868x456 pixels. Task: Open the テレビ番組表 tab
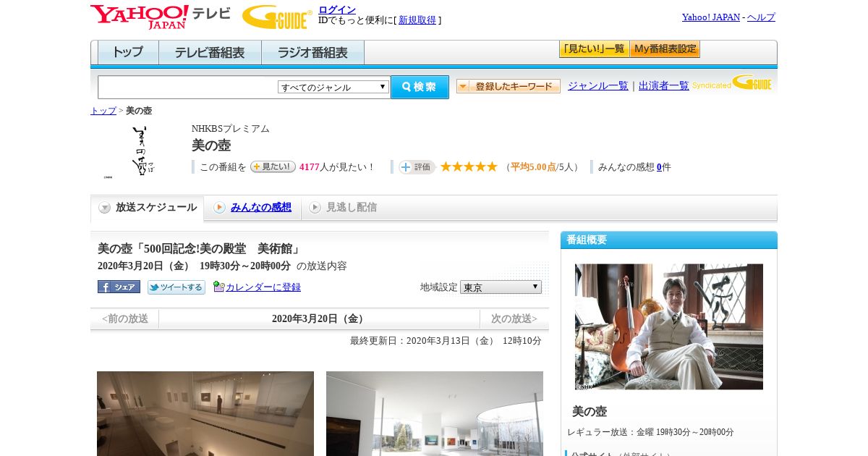(210, 53)
